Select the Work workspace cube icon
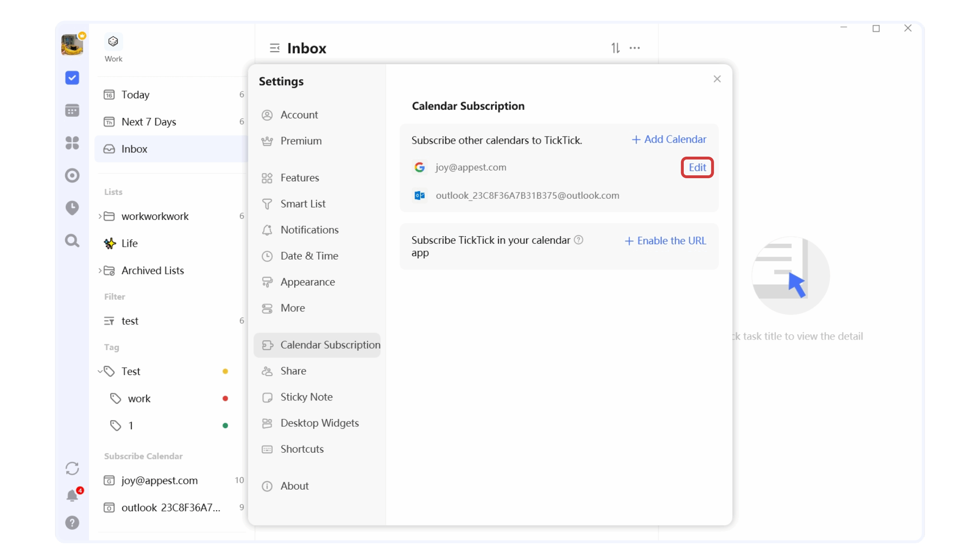This screenshot has height=559, width=980. [114, 42]
